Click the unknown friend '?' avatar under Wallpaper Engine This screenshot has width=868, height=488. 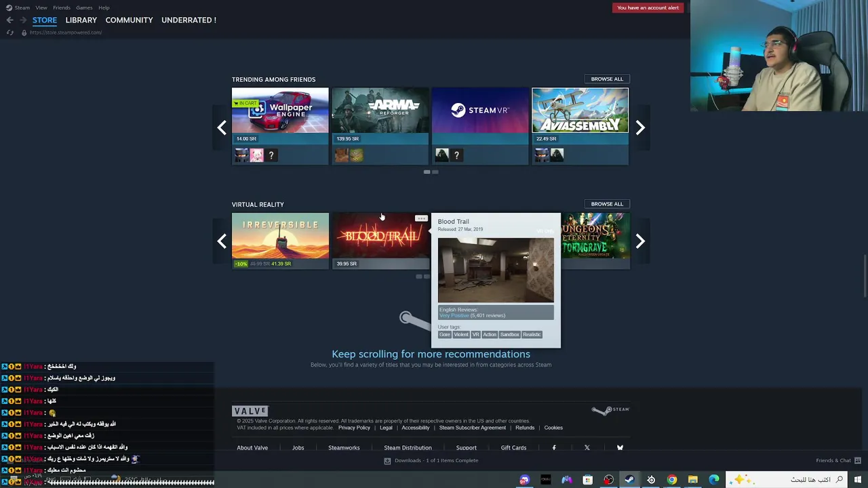[271, 155]
